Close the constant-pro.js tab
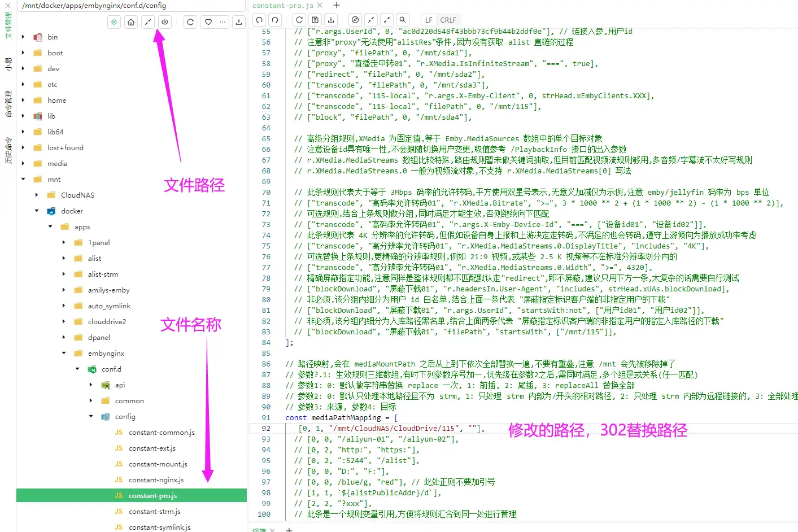798x532 pixels. 319,5
